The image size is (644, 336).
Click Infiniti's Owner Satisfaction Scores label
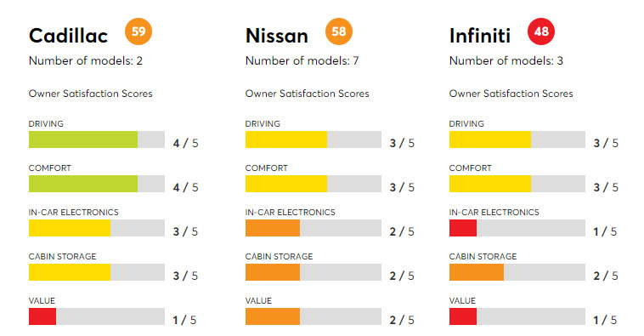tap(511, 94)
